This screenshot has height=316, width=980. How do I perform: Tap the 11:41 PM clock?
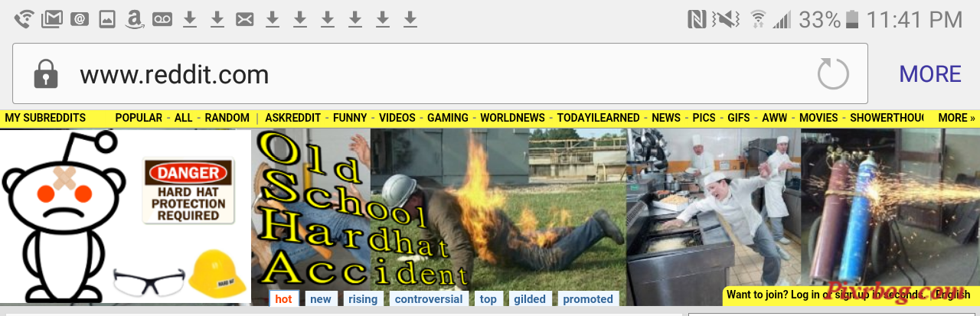pyautogui.click(x=914, y=19)
